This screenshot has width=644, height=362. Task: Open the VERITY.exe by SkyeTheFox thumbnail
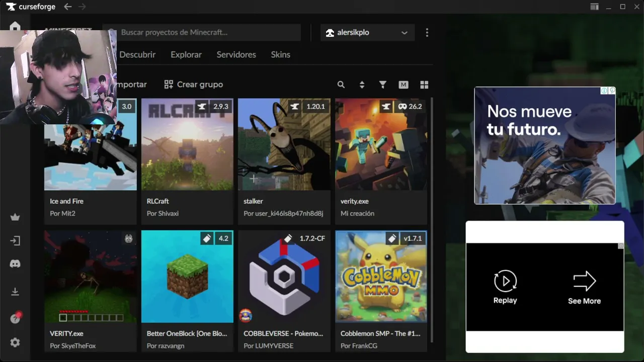91,277
